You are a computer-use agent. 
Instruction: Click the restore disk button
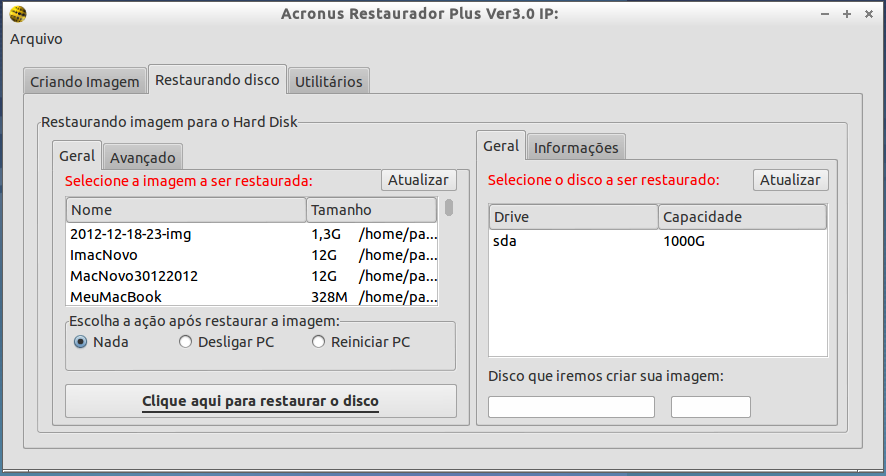260,401
